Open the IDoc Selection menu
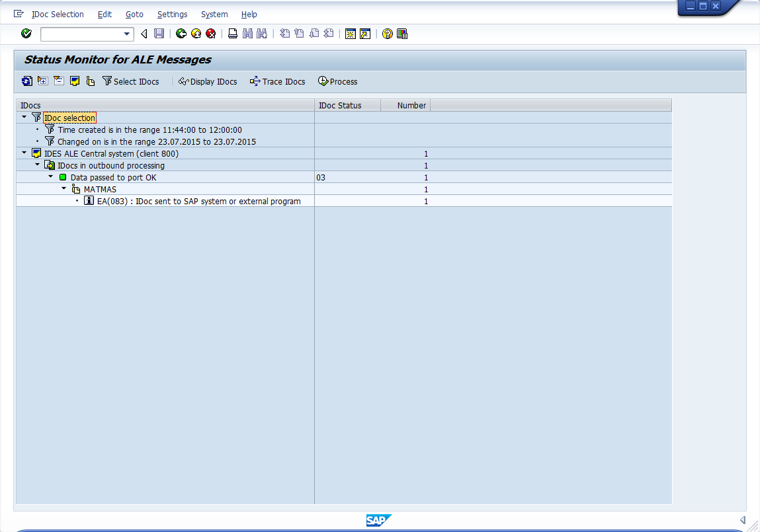Image resolution: width=760 pixels, height=532 pixels. (58, 14)
